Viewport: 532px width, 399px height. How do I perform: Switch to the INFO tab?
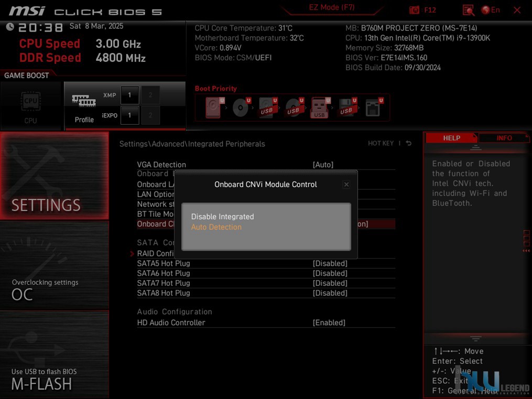(504, 138)
